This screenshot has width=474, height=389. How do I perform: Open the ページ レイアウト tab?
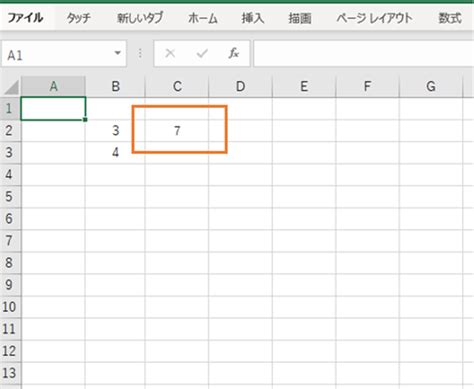(x=374, y=18)
